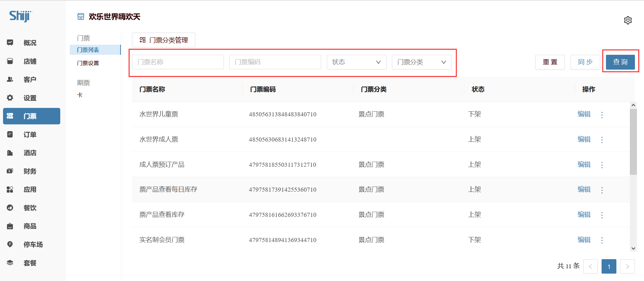
Task: Open more actions for 水世界儿童票
Action: [x=602, y=115]
